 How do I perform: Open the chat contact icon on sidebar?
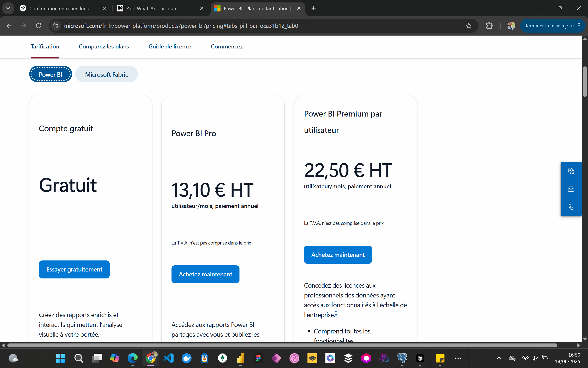click(x=571, y=171)
